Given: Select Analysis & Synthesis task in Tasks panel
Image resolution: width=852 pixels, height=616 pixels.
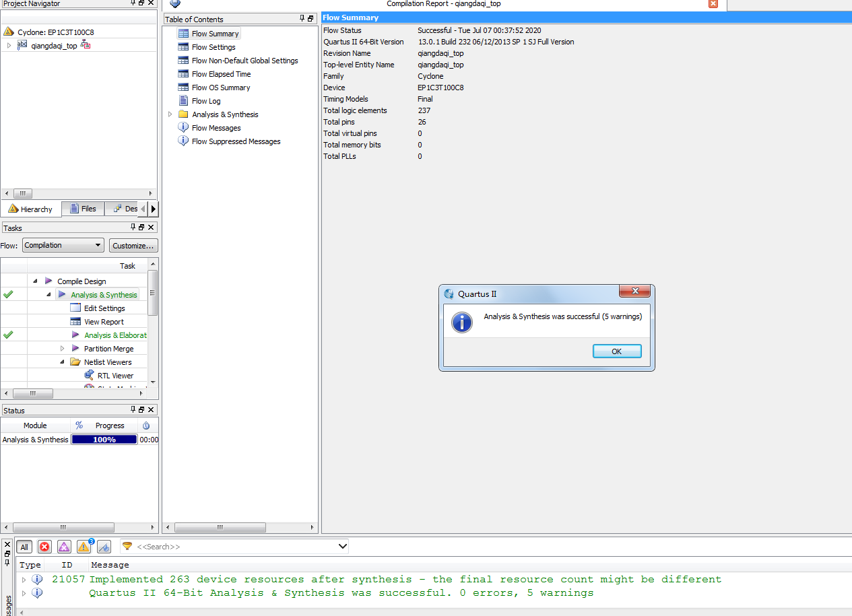Looking at the screenshot, I should coord(104,295).
